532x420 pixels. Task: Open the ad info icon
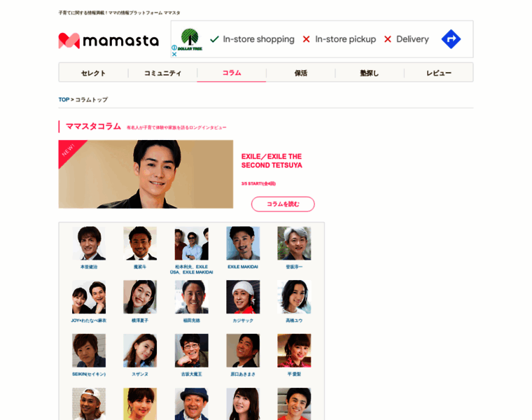coord(174,48)
